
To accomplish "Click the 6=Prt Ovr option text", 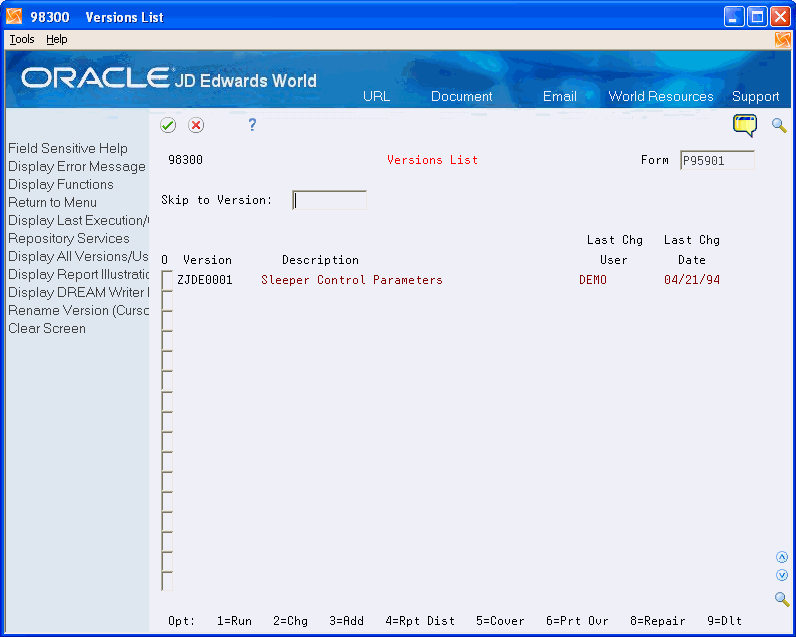I will point(577,621).
